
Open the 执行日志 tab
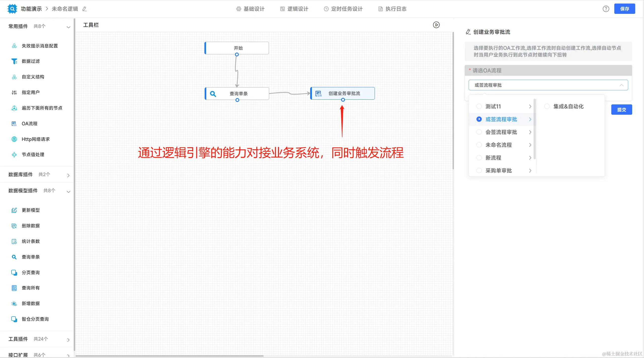tap(392, 9)
